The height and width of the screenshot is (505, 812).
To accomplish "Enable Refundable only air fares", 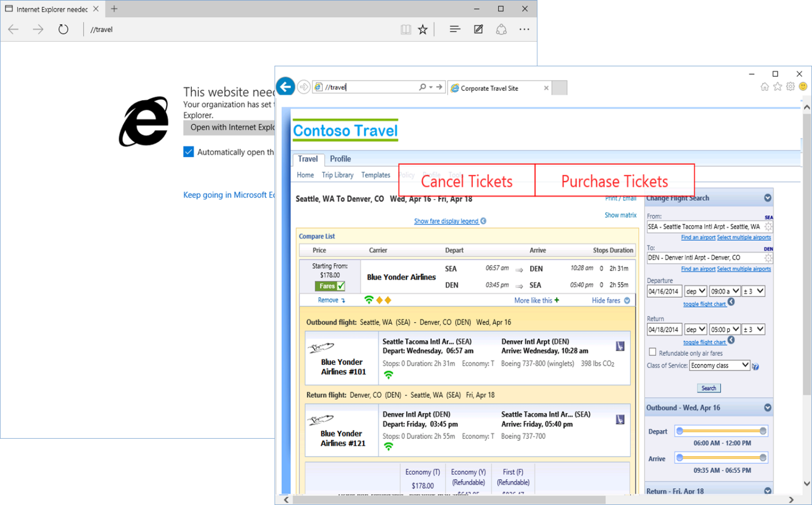I will coord(652,352).
